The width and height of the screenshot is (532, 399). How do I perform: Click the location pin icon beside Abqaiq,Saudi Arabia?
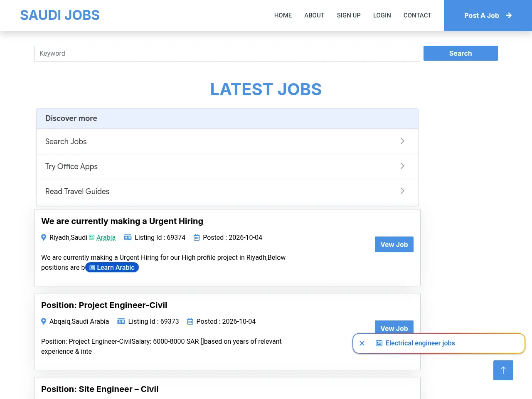click(x=44, y=321)
